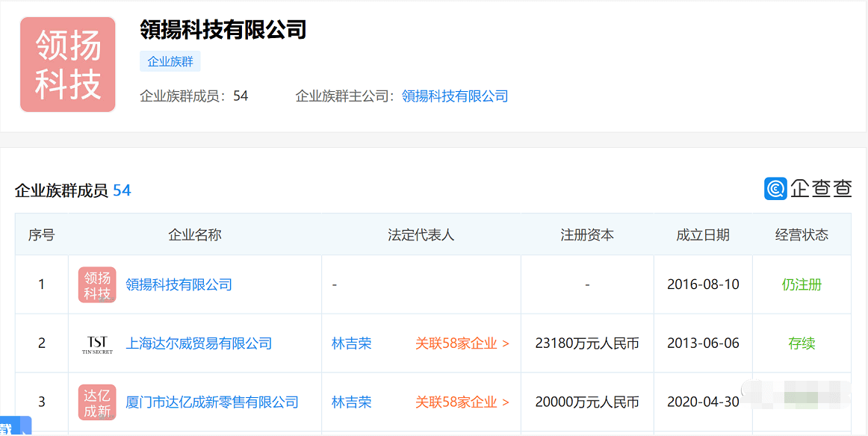Click the 企业族群成员 54 section heading

(x=72, y=191)
